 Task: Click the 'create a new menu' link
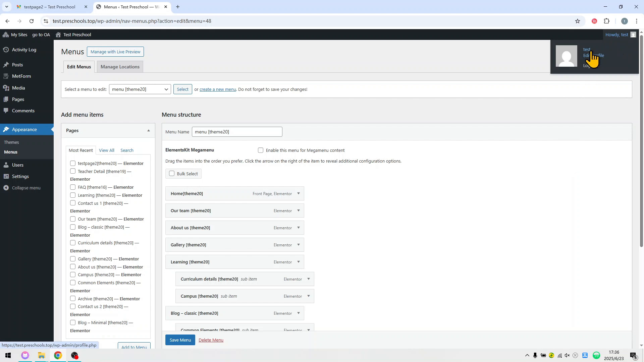point(218,89)
